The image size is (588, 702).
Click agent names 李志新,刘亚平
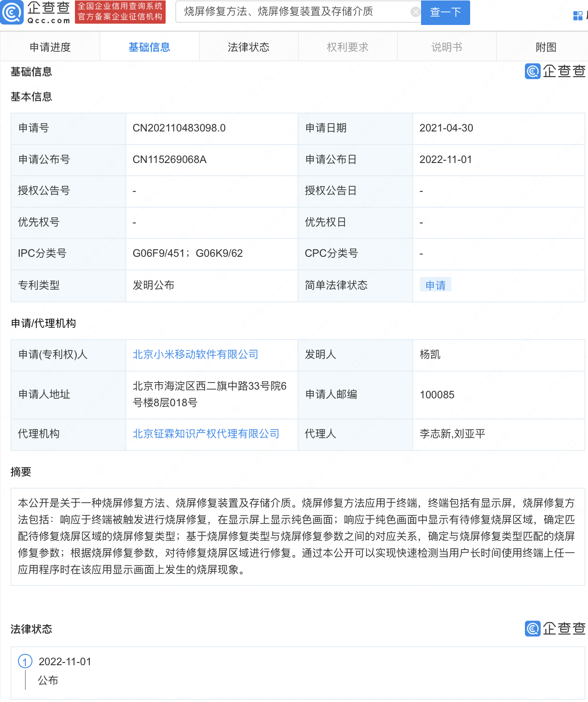(x=453, y=433)
